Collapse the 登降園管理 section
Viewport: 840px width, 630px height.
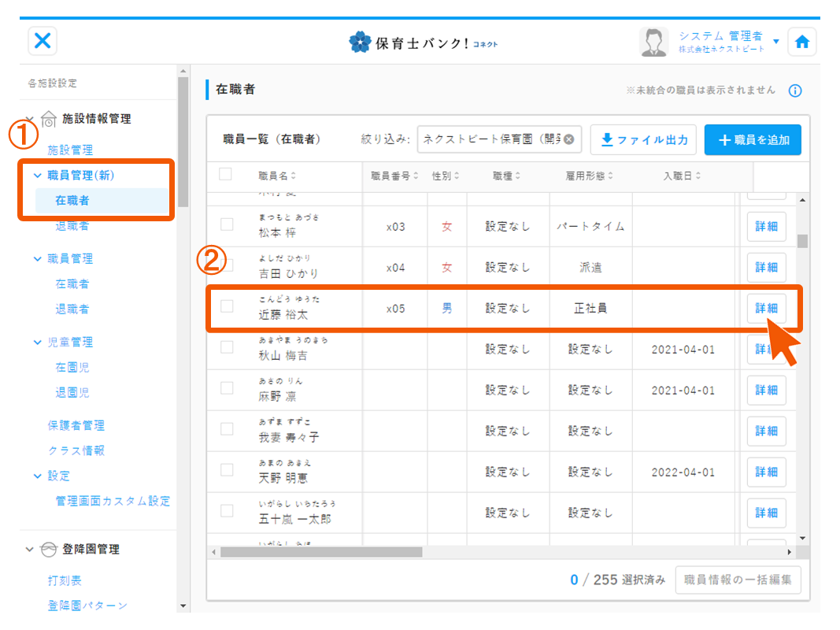(x=30, y=549)
